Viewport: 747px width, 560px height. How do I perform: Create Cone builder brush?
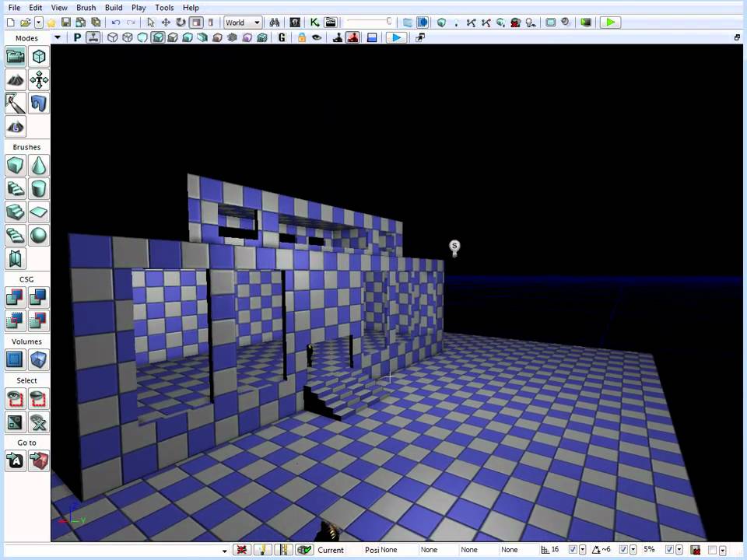[39, 166]
